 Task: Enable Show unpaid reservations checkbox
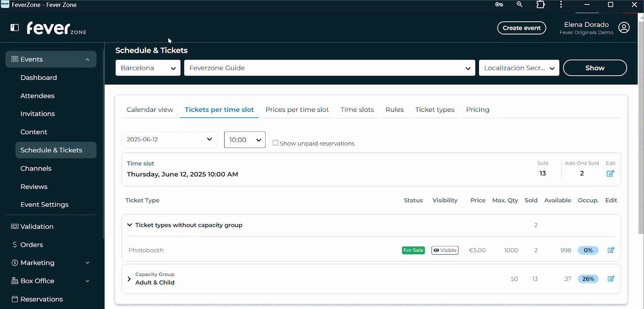coord(275,143)
